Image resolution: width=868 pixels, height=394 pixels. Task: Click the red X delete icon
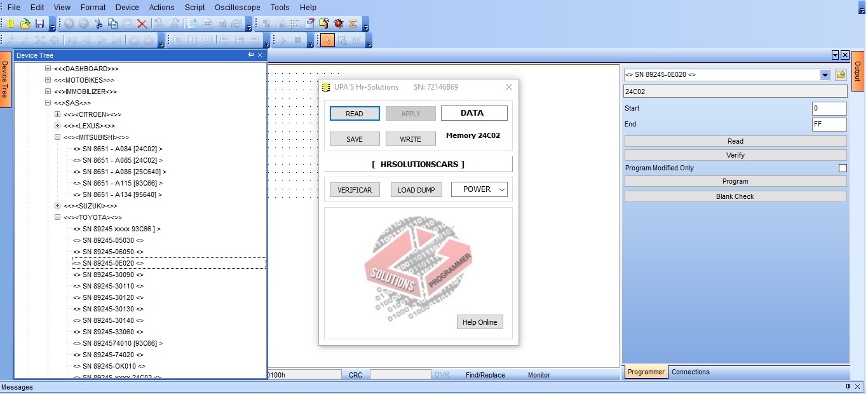point(142,24)
